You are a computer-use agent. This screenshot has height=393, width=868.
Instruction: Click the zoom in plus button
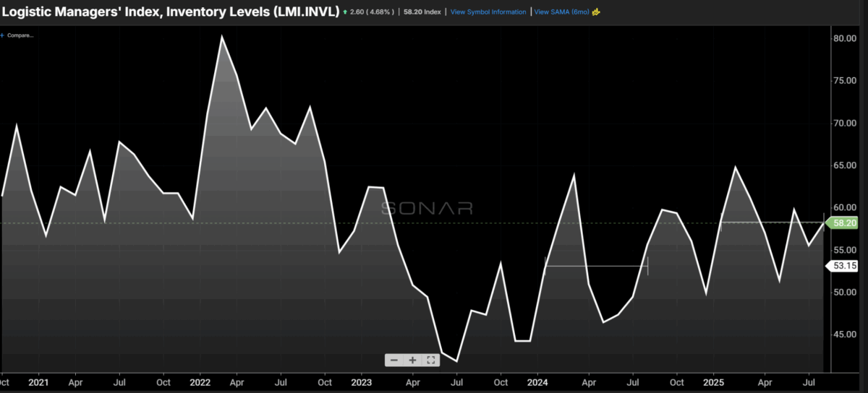(x=412, y=360)
